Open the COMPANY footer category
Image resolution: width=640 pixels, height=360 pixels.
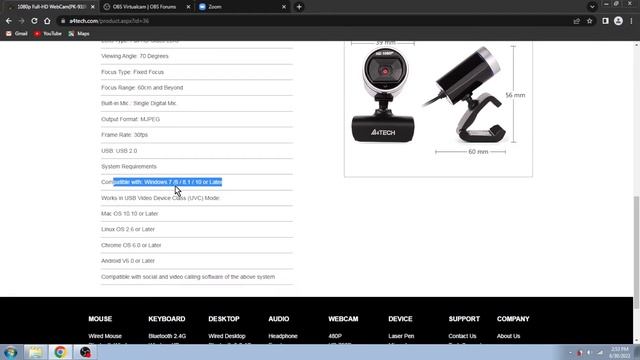513,319
